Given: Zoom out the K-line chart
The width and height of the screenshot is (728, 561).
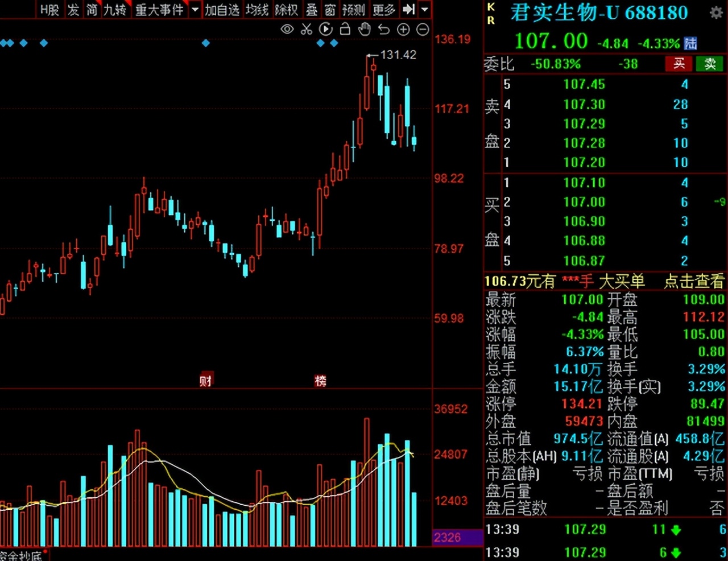Looking at the screenshot, I should pyautogui.click(x=423, y=30).
